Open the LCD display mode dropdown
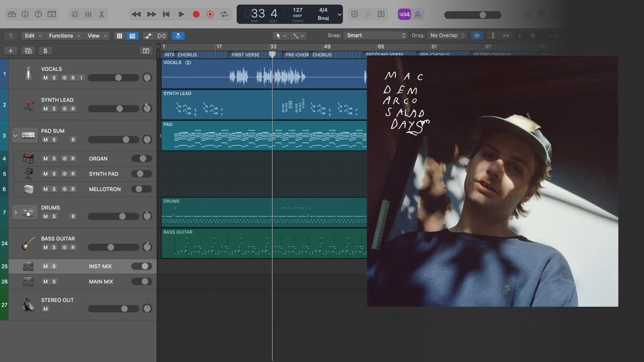Viewport: 644px width, 362px height. tap(340, 15)
